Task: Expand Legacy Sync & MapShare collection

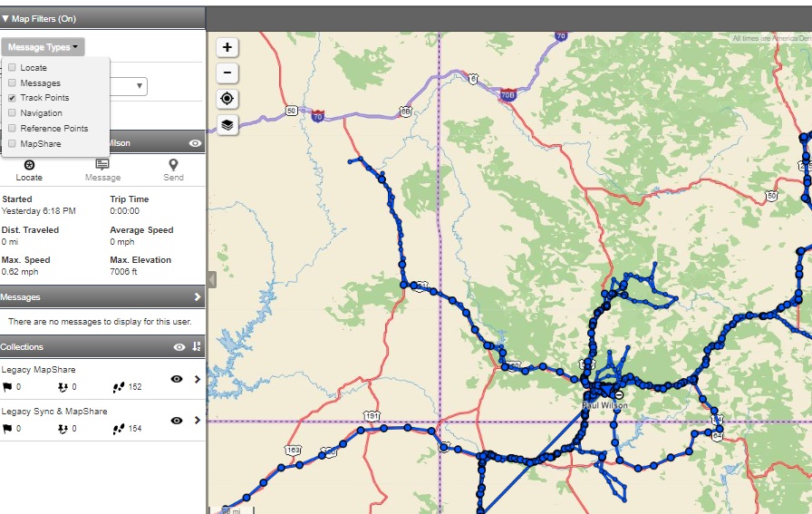Action: (197, 421)
